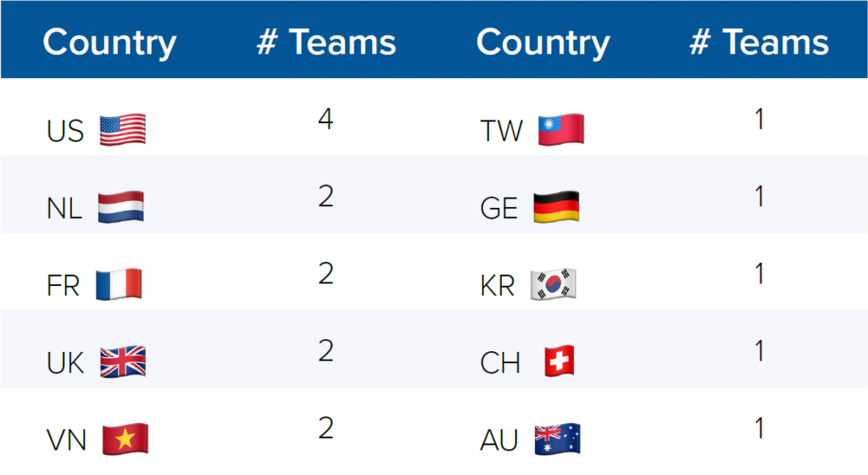
Task: Select the right Country column header
Action: click(x=543, y=42)
